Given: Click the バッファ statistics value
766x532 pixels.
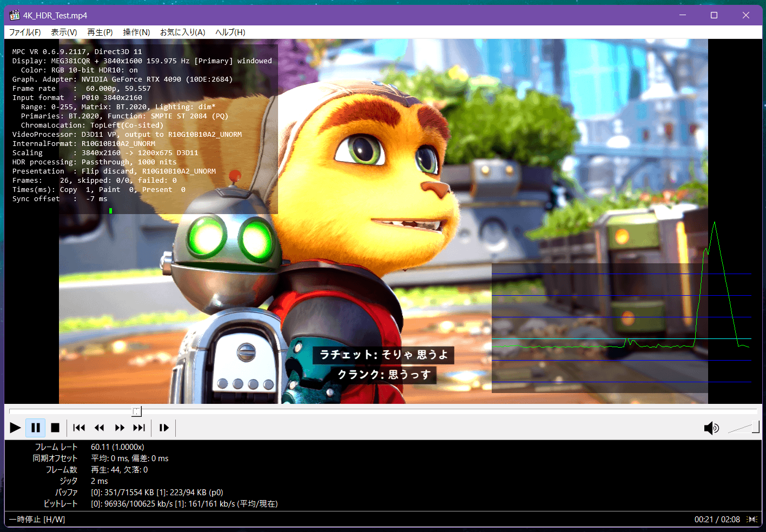Looking at the screenshot, I should tap(157, 493).
